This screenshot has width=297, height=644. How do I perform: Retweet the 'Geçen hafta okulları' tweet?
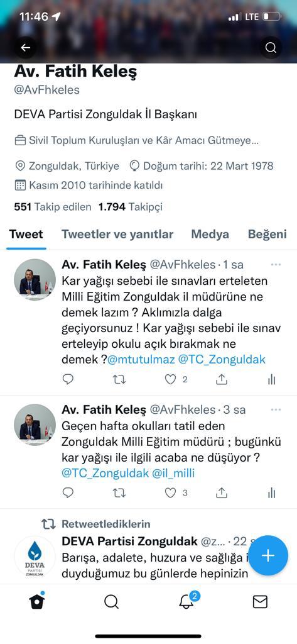point(119,493)
